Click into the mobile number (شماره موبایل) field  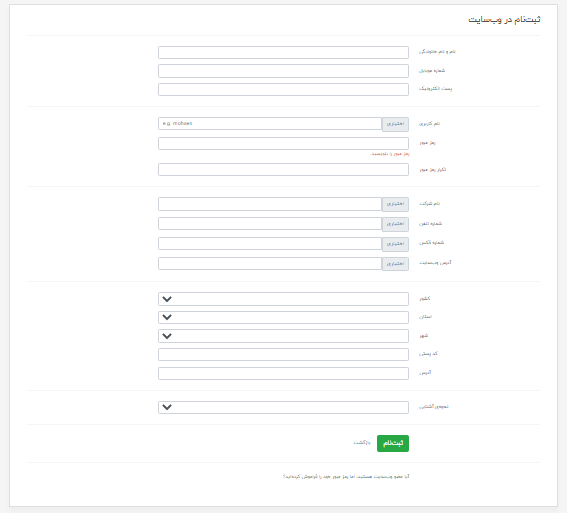(283, 71)
